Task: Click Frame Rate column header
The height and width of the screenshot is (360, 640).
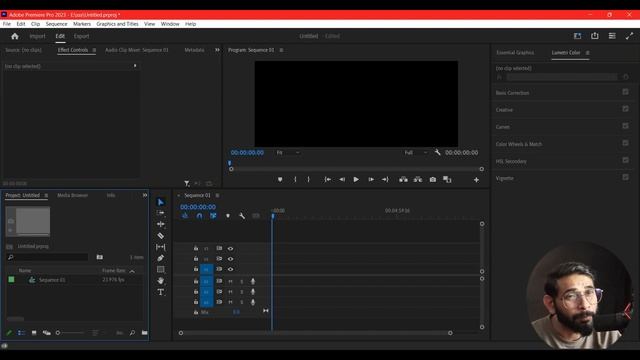Action: click(113, 270)
